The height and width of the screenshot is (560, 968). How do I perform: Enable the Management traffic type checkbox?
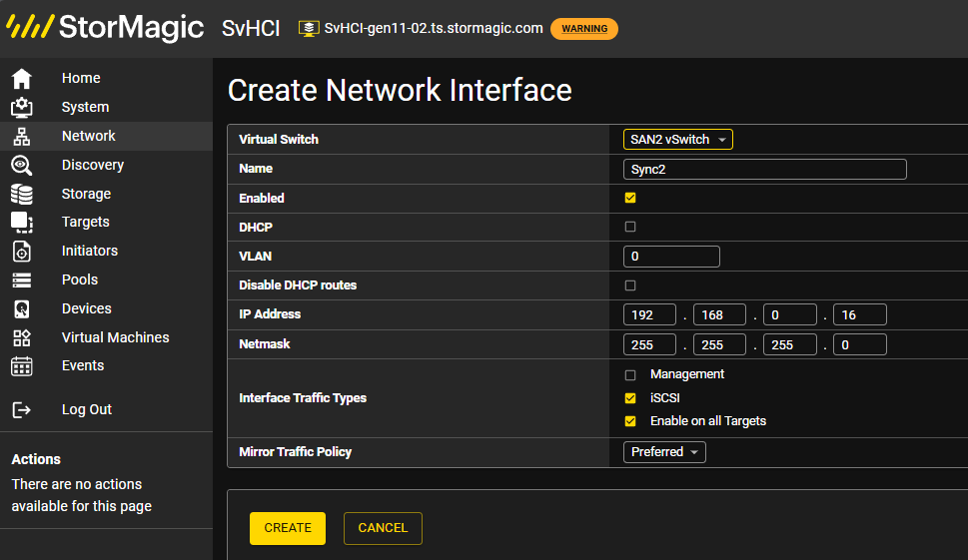630,375
